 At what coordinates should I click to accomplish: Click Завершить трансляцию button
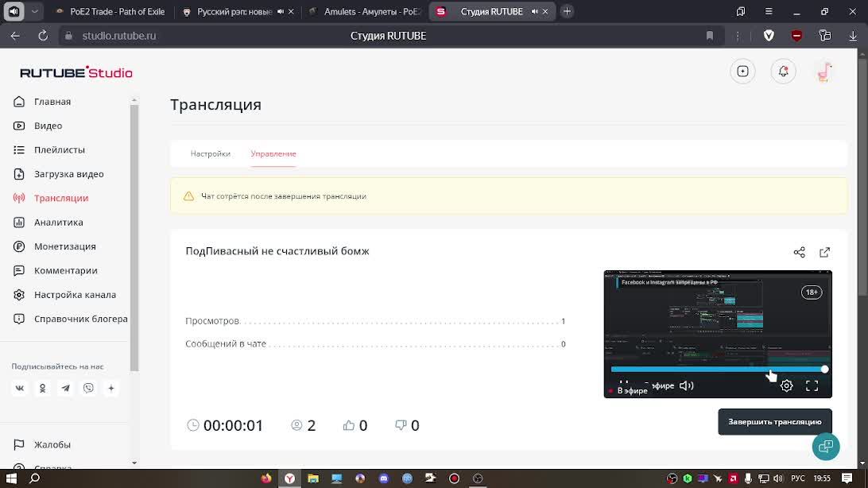(x=775, y=422)
